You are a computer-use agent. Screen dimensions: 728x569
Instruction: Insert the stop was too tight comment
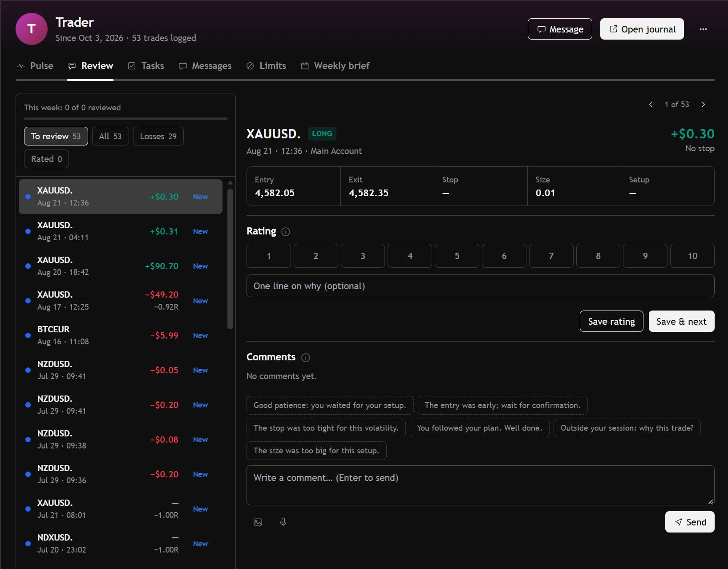pyautogui.click(x=326, y=428)
